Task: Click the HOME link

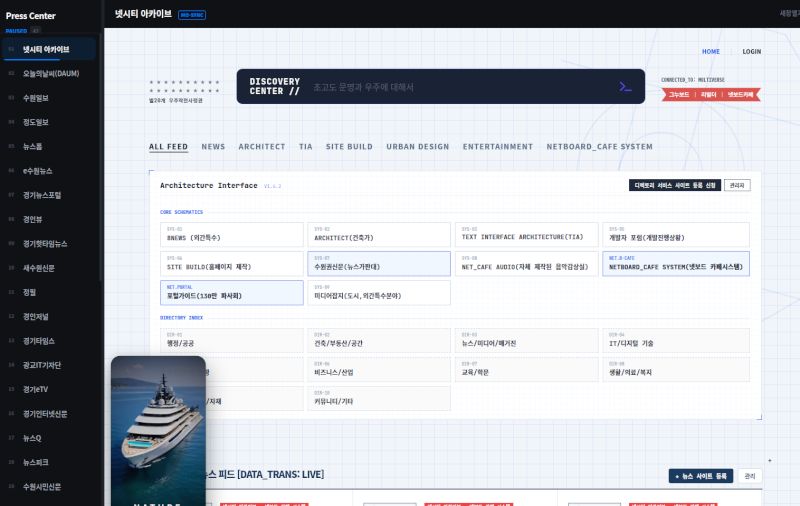Action: click(711, 51)
